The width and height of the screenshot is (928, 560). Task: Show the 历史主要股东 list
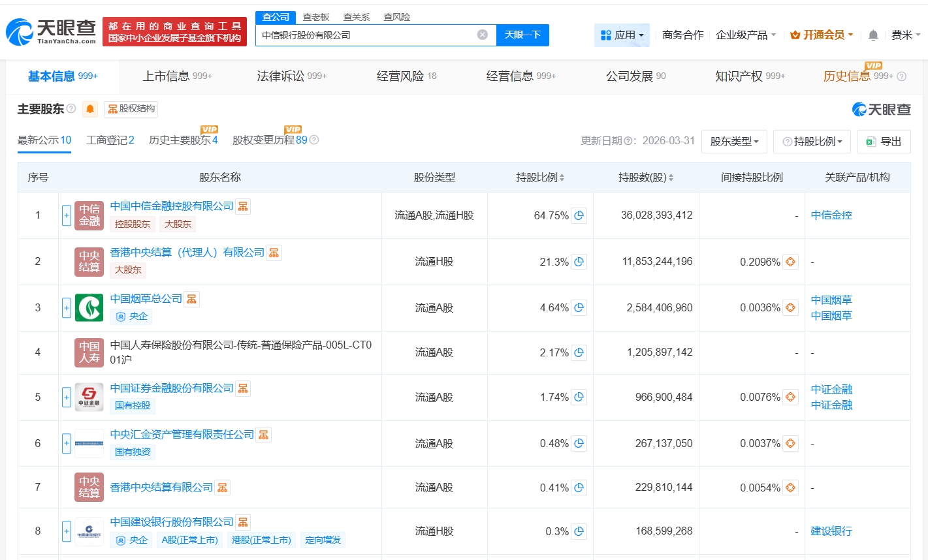tap(184, 140)
